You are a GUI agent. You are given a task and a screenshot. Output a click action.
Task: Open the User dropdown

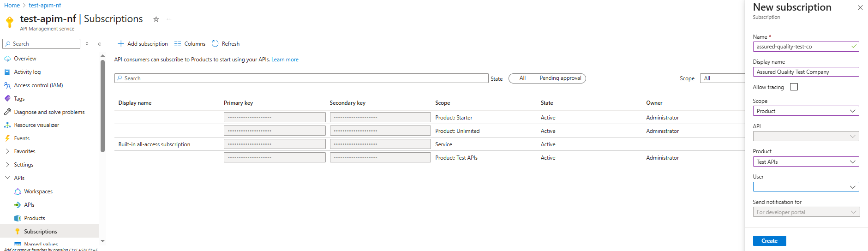806,187
